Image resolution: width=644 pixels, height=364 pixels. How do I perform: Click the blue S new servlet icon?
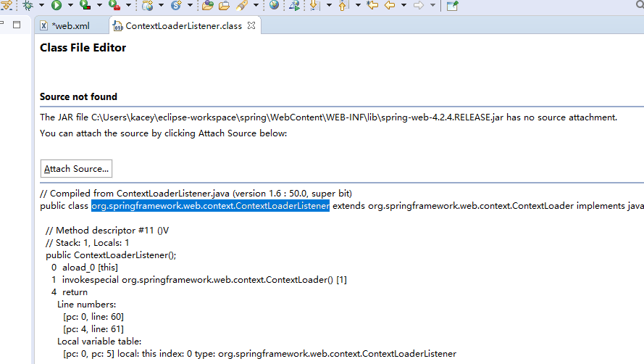point(176,5)
